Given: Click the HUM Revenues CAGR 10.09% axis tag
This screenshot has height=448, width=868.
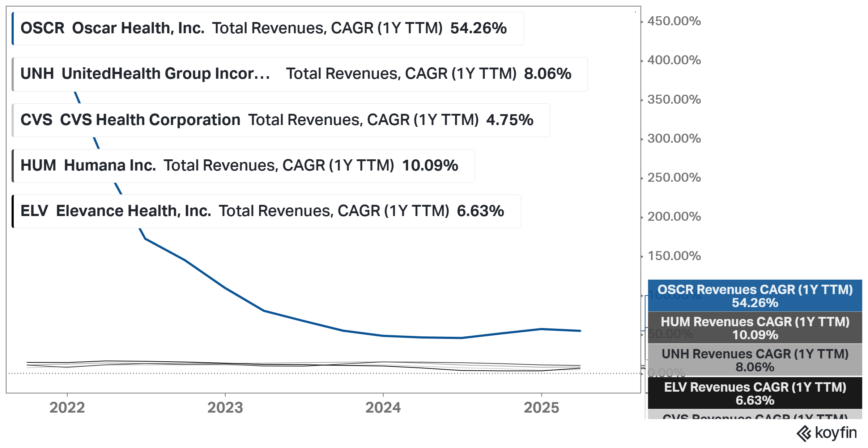Looking at the screenshot, I should (x=755, y=328).
